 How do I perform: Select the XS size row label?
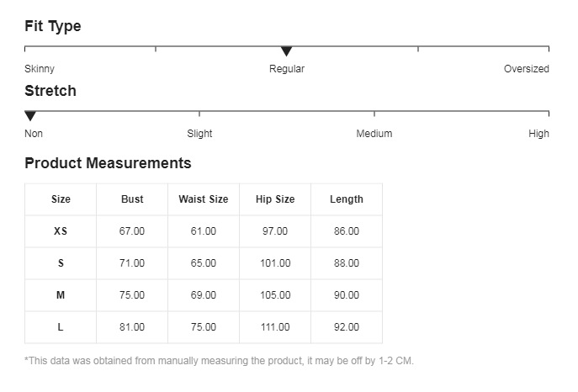click(x=61, y=231)
